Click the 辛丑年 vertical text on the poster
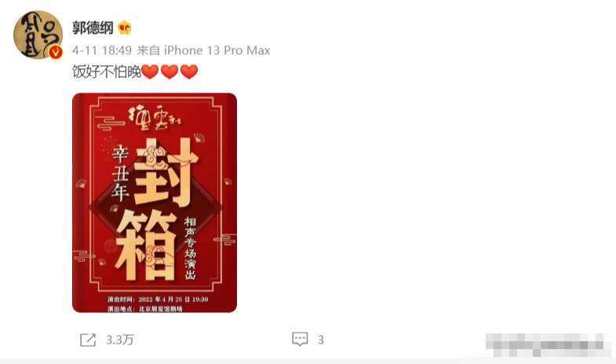 coord(120,173)
